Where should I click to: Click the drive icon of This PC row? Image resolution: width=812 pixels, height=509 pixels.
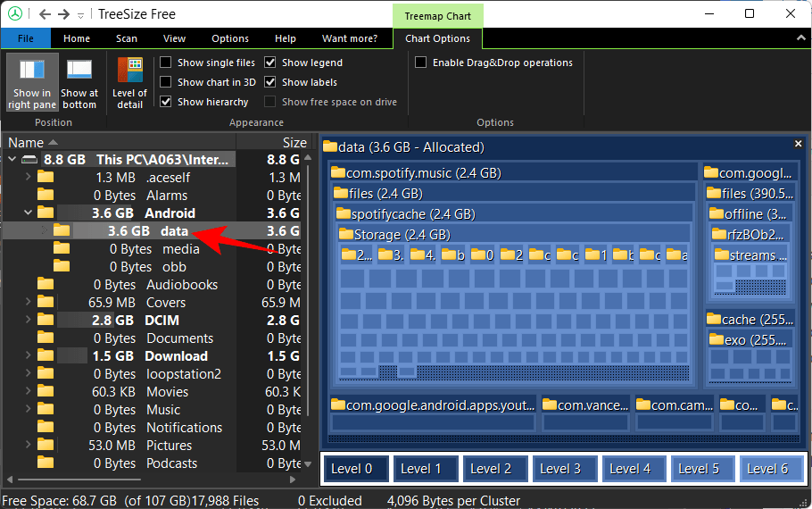point(29,160)
